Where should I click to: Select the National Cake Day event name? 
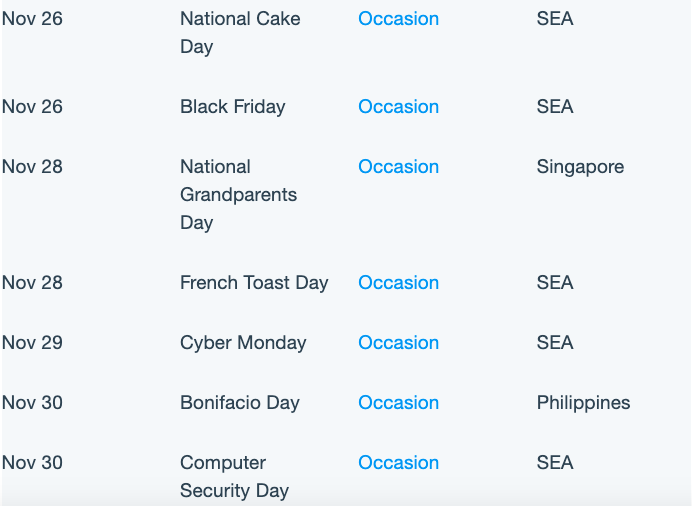[x=240, y=33]
